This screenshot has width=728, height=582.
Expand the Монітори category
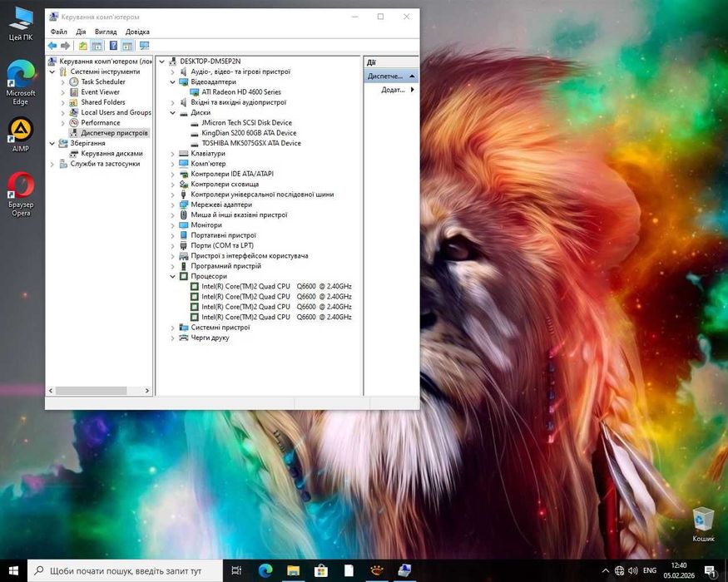coord(172,225)
